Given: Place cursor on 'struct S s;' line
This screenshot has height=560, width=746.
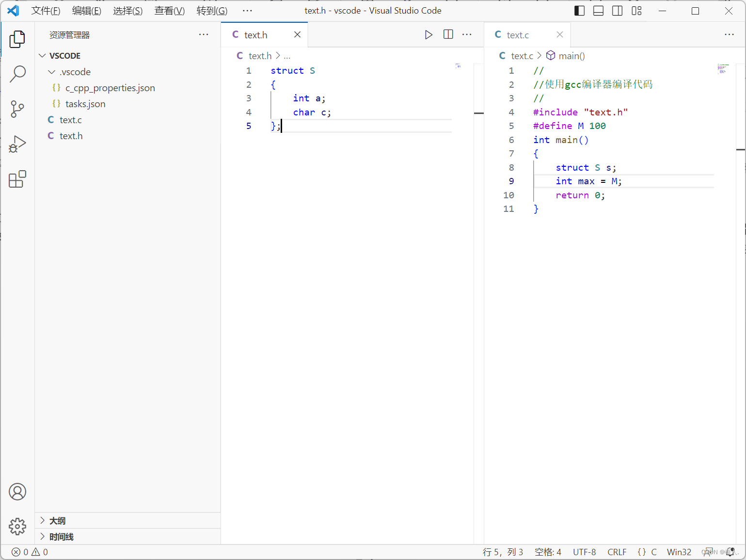Looking at the screenshot, I should [586, 167].
